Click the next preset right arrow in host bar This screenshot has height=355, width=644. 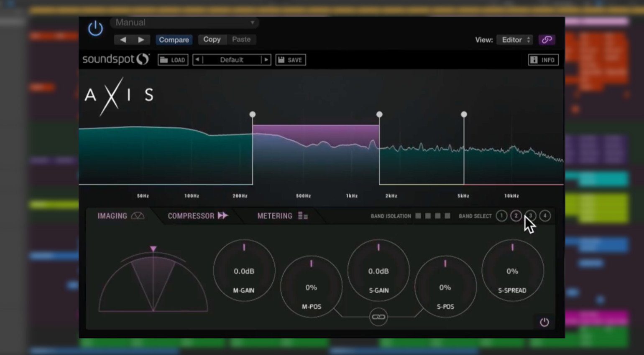click(x=141, y=40)
